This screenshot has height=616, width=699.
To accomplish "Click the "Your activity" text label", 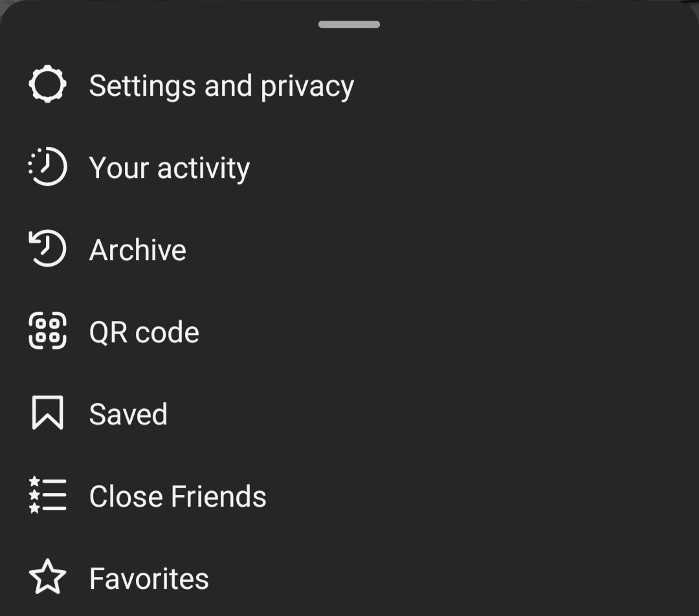I will point(169,168).
